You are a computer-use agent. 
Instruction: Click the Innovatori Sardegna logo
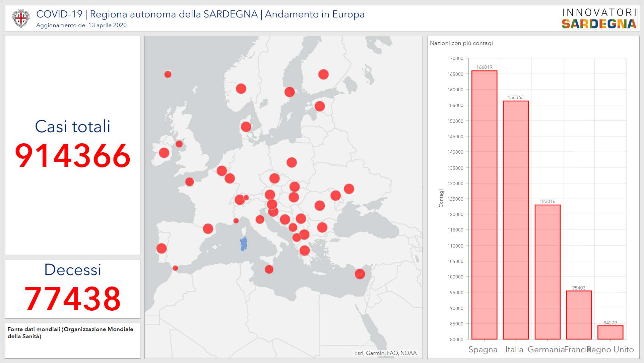tap(599, 18)
